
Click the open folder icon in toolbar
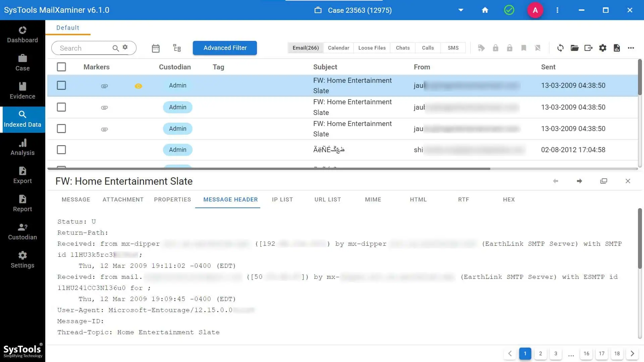click(x=575, y=48)
